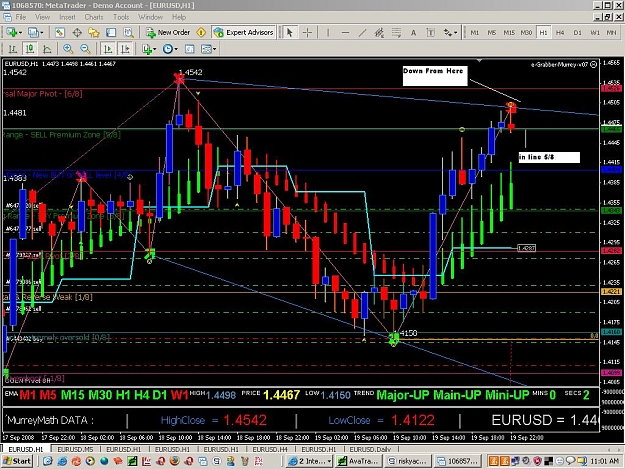Open the Indicators list dropdown
625x469 pixels.
pyautogui.click(x=149, y=49)
